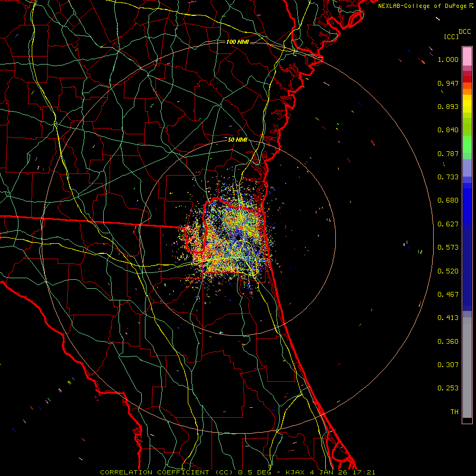Select the 0.680 value on the color scale
This screenshot has height=476, width=476.
(448, 200)
